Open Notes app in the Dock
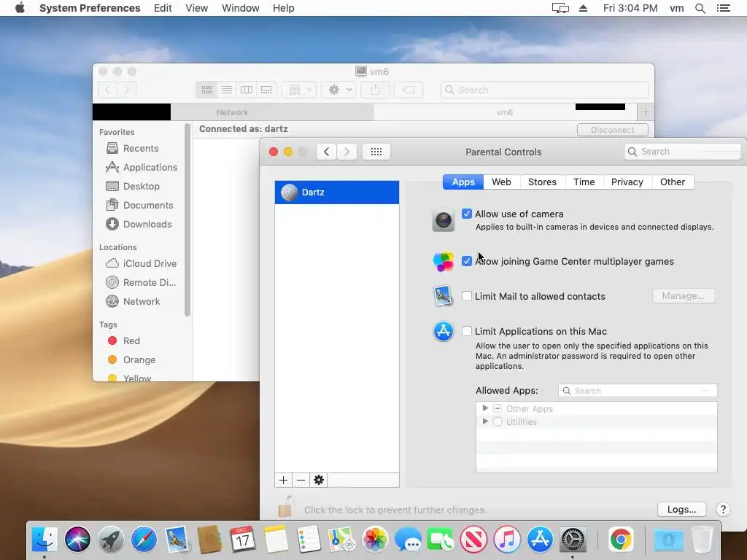 click(276, 540)
